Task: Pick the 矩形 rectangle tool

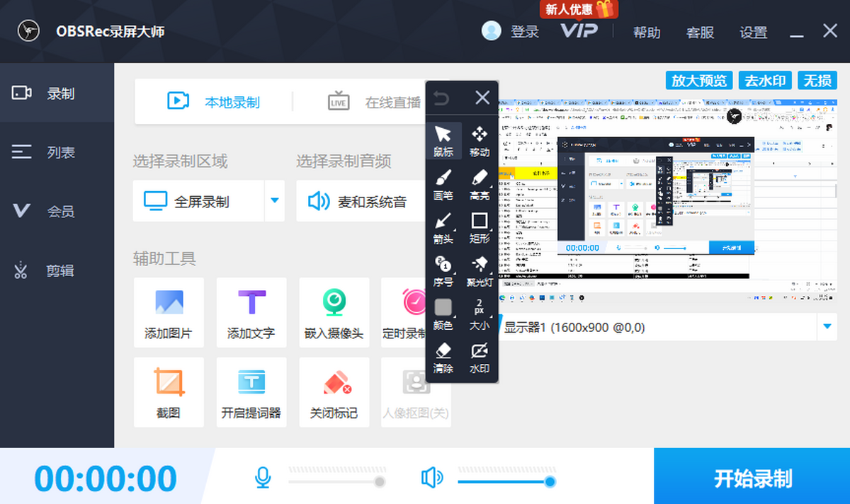Action: 480,227
